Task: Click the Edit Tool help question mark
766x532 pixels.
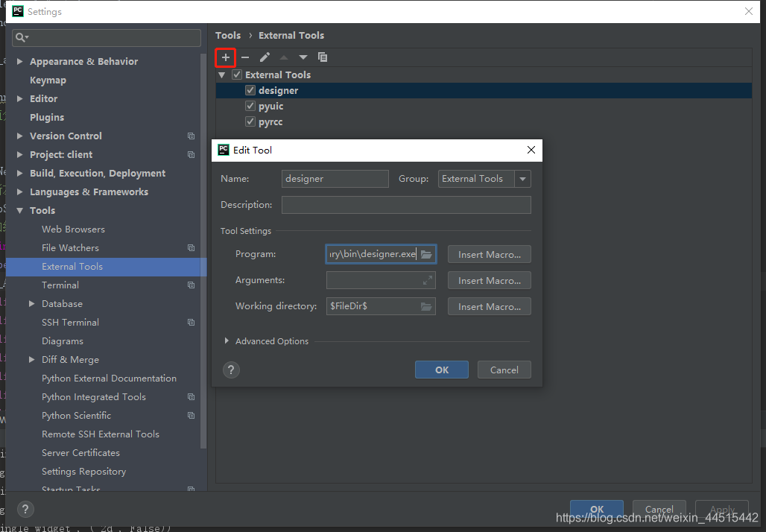Action: tap(231, 370)
